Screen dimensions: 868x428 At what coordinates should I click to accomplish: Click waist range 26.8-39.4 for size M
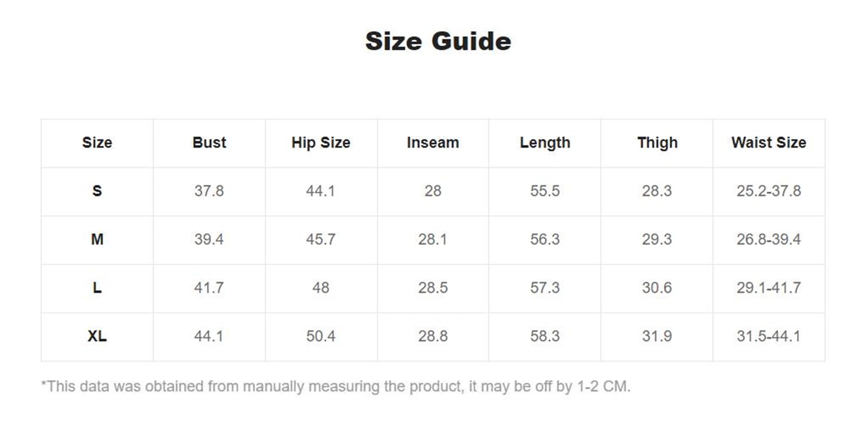pos(769,239)
